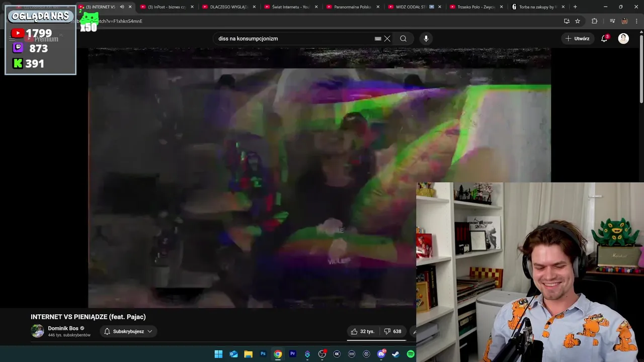Open Chrome three-dot menu
The width and height of the screenshot is (644, 362).
pos(636,21)
